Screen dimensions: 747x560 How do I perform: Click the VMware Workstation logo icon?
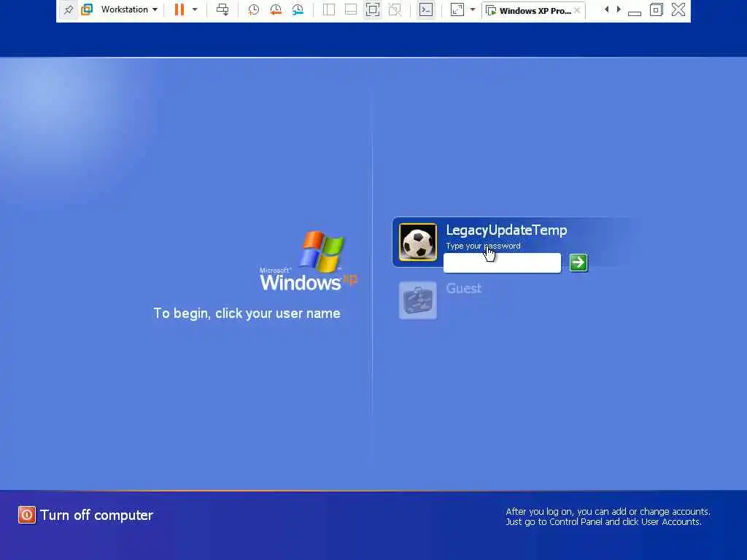(87, 9)
